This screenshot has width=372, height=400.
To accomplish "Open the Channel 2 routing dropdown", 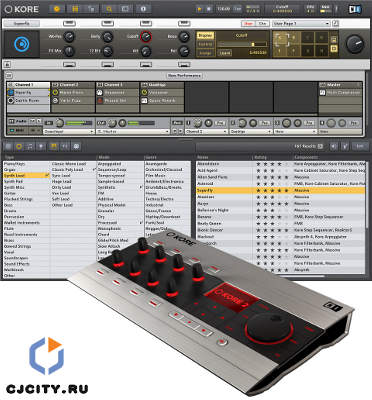I will [x=206, y=132].
